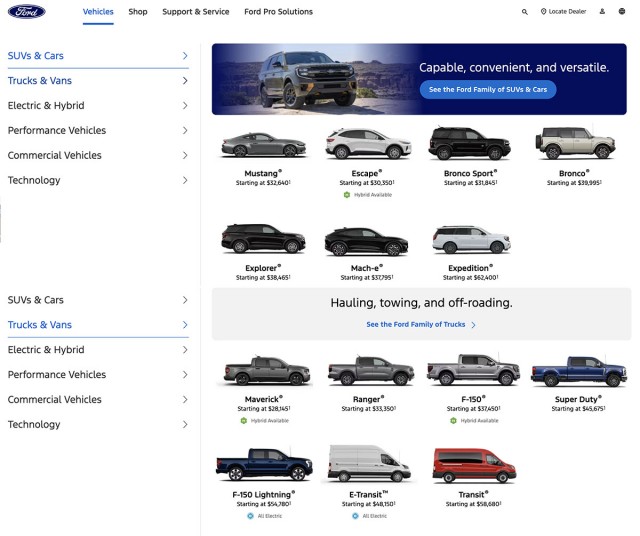Open the Escape vehicle image

368,143
